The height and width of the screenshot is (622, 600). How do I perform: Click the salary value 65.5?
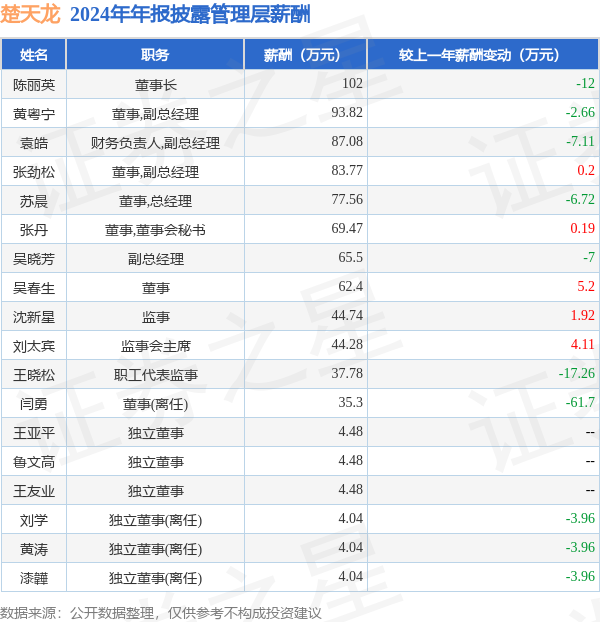[351, 257]
